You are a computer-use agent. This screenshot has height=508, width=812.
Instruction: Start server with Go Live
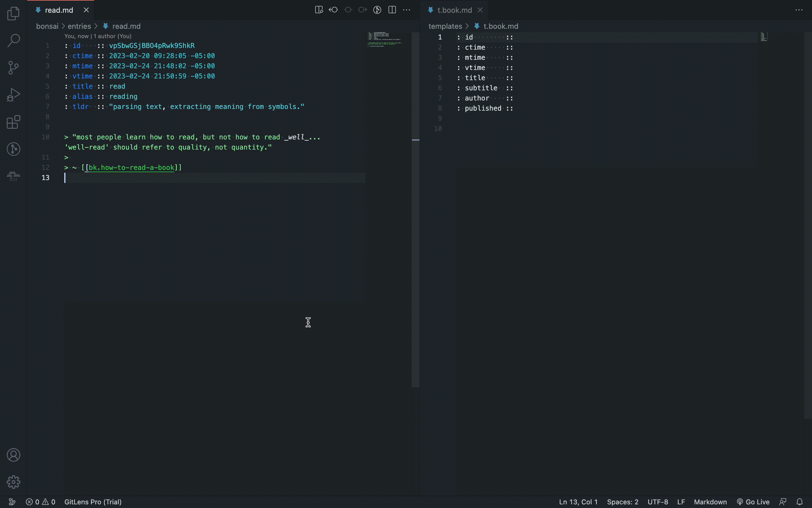[x=753, y=502]
